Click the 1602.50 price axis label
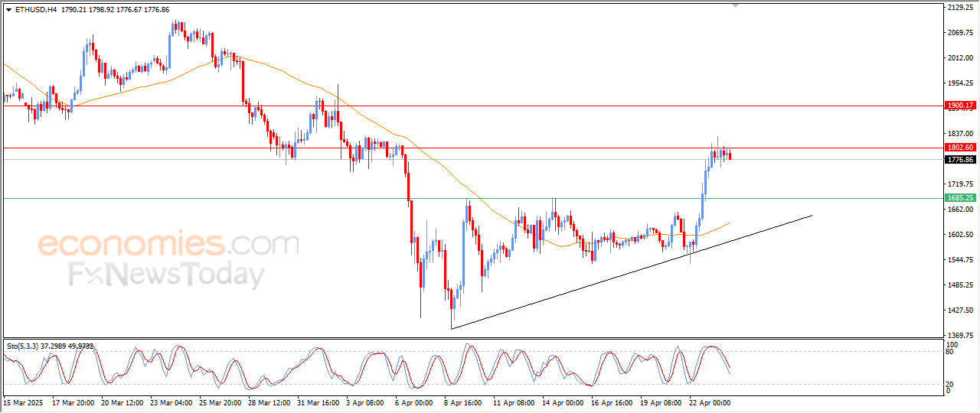 click(x=959, y=235)
